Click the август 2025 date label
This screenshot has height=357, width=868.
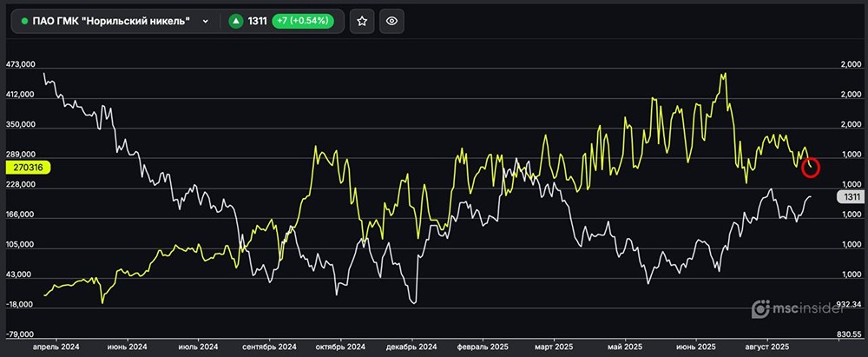[x=766, y=347]
